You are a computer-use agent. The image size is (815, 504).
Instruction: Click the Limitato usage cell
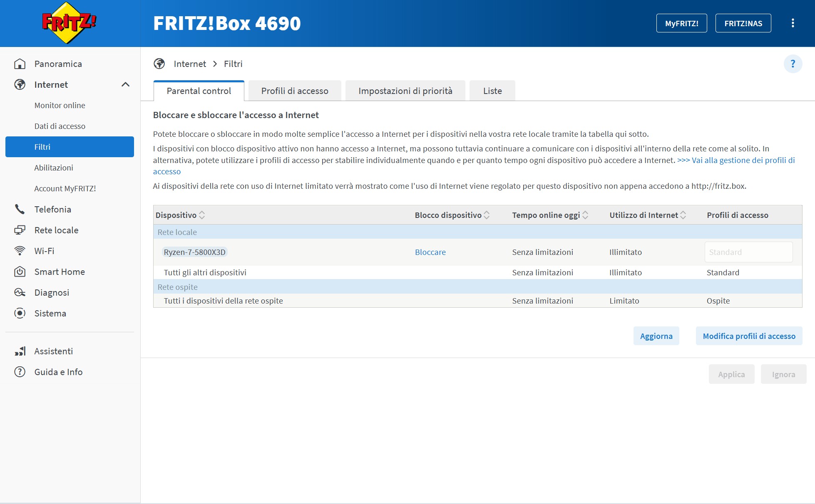click(x=624, y=301)
